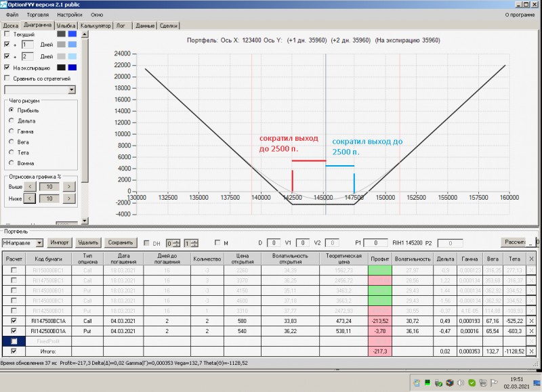Select the Гамма radio button
The height and width of the screenshot is (392, 542).
click(12, 131)
